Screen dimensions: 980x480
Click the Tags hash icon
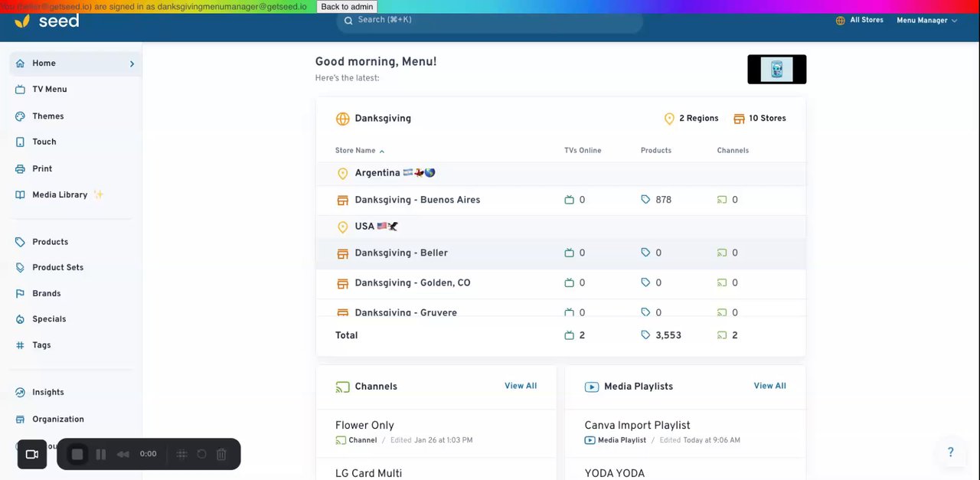[x=20, y=345]
